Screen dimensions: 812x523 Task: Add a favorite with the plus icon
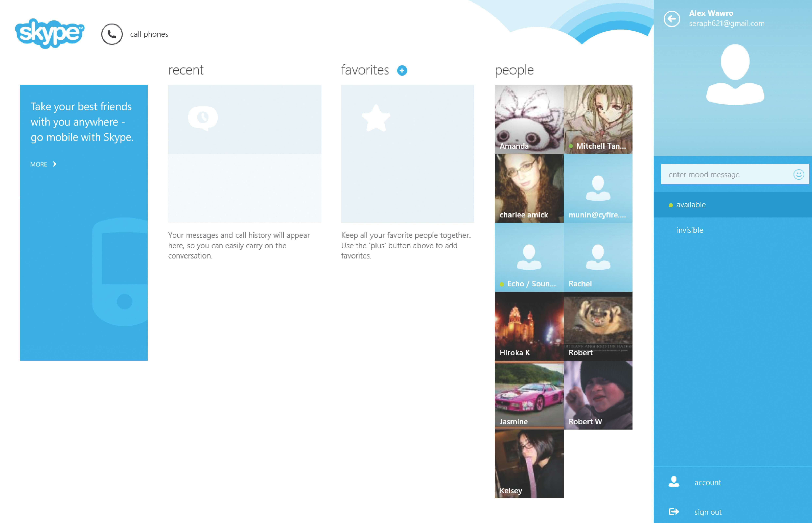402,70
